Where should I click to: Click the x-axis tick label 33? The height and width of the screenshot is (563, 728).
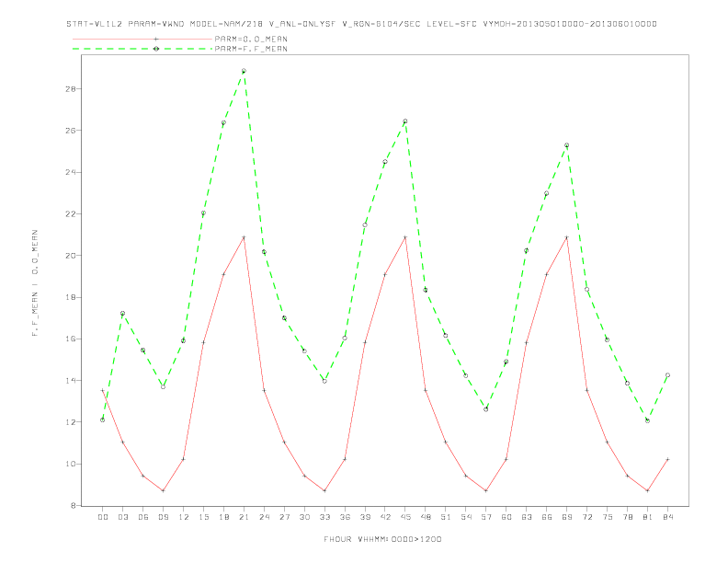pos(324,517)
